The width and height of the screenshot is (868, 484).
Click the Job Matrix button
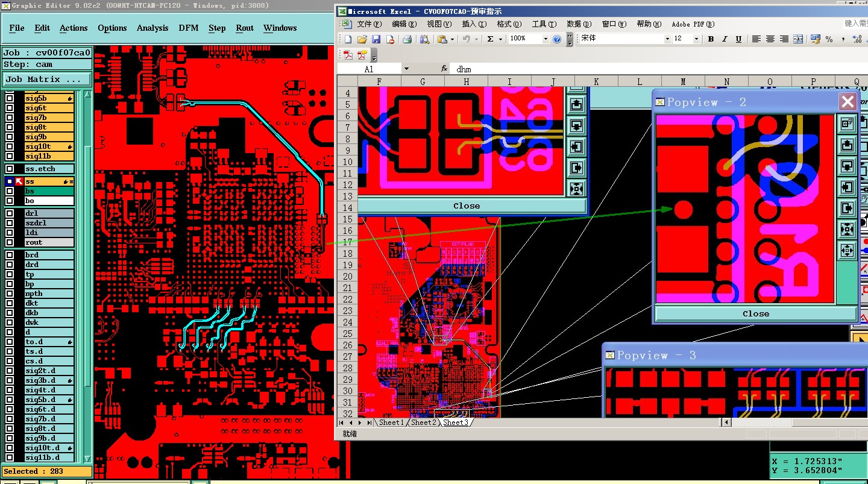tap(47, 79)
